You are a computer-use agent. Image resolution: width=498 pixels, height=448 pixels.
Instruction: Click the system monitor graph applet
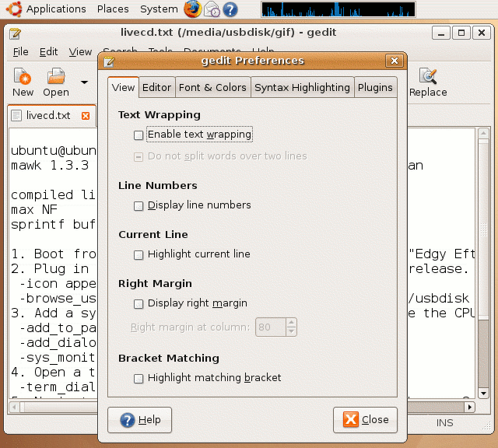pos(338,9)
